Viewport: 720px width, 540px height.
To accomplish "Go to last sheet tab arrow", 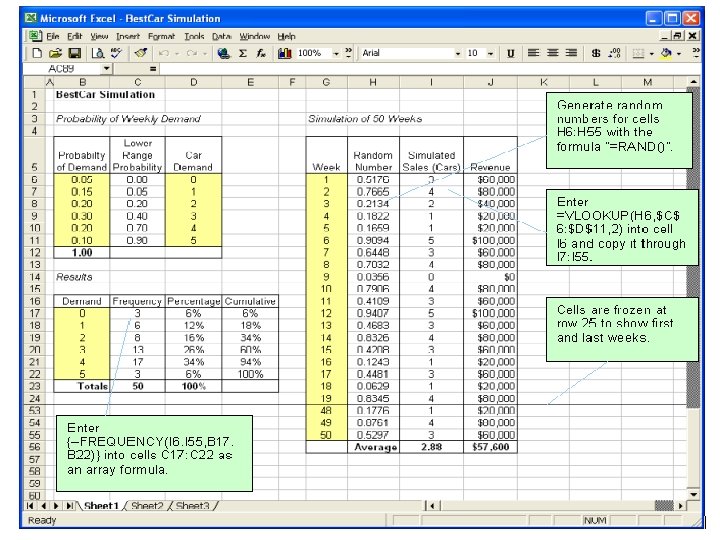I will coord(69,506).
